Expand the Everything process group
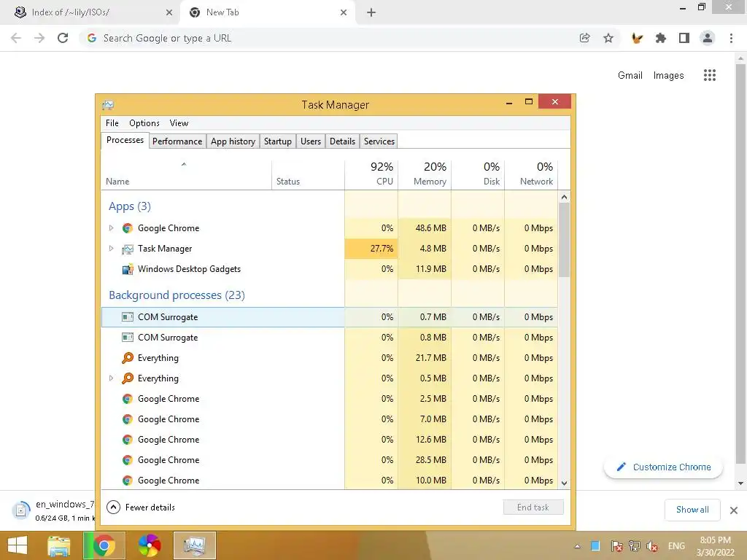 click(x=111, y=378)
